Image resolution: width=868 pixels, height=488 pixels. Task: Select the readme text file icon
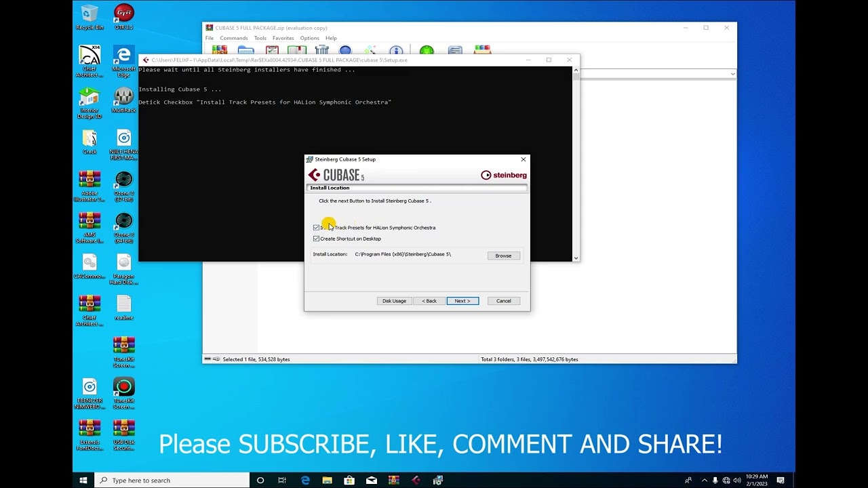[x=123, y=307]
